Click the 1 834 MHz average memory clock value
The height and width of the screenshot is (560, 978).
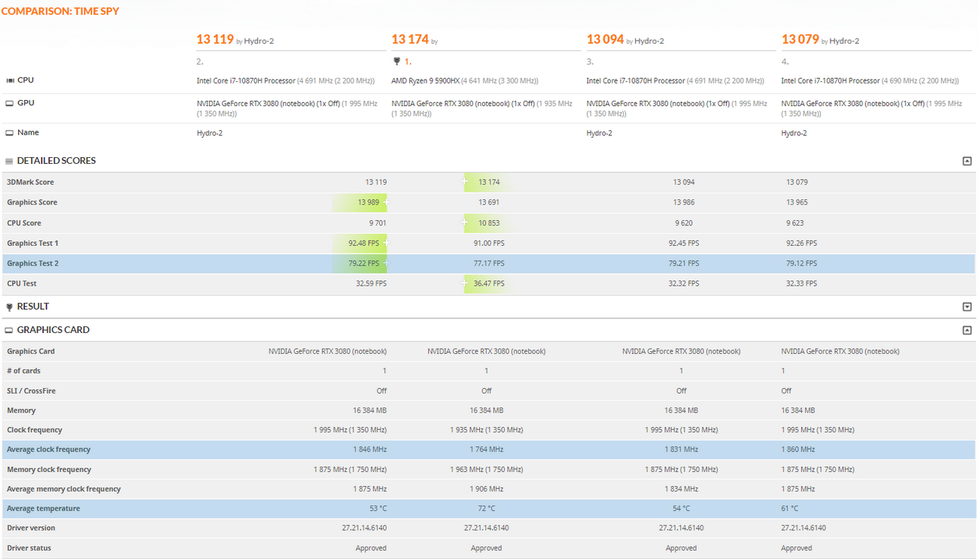coord(682,489)
